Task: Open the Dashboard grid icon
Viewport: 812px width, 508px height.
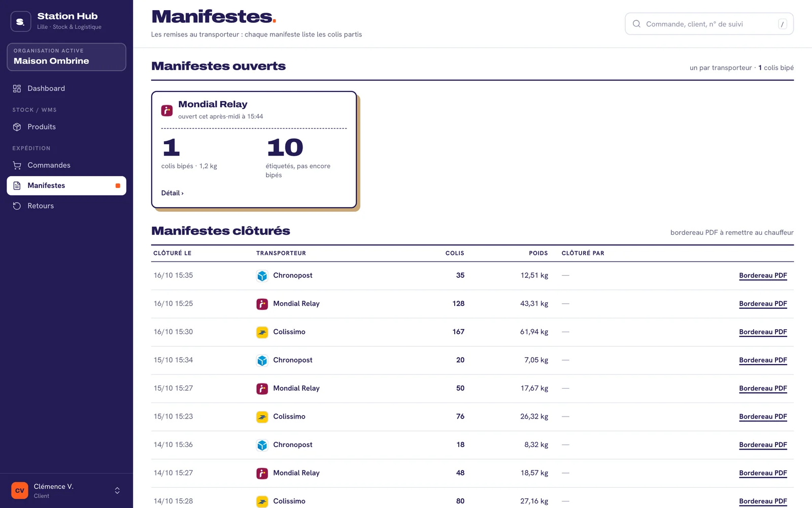Action: pos(17,88)
